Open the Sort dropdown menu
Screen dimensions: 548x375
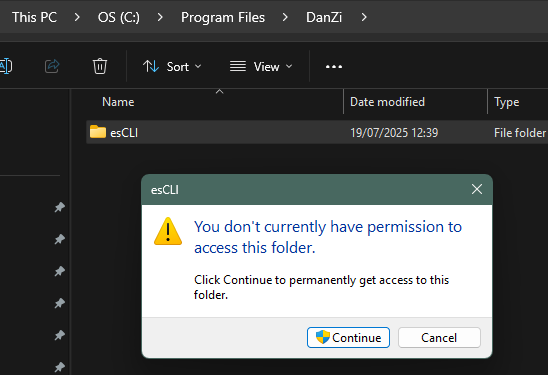(172, 66)
